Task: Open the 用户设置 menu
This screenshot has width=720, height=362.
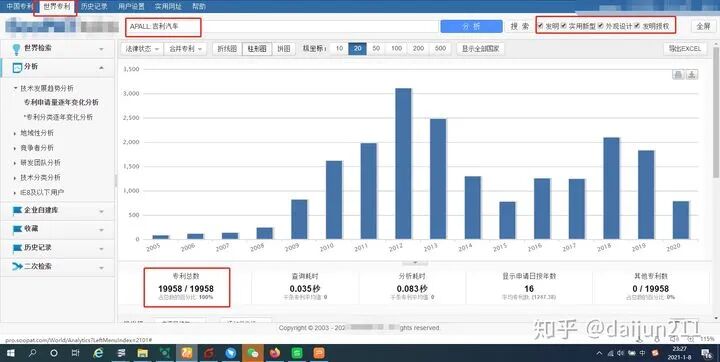Action: (131, 6)
